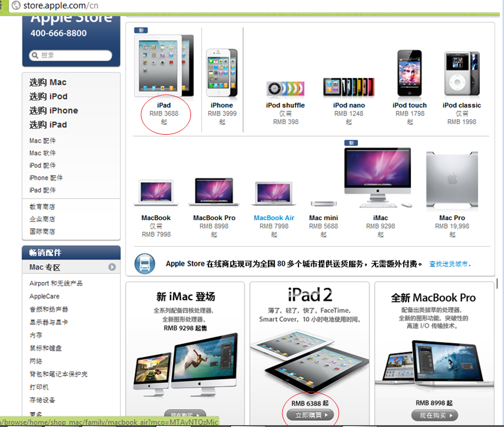Click the Mac 专区 arrow icon
This screenshot has height=427, width=504.
pyautogui.click(x=112, y=267)
